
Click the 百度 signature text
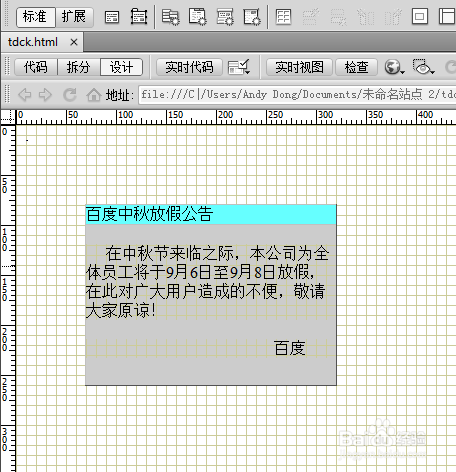tap(290, 348)
